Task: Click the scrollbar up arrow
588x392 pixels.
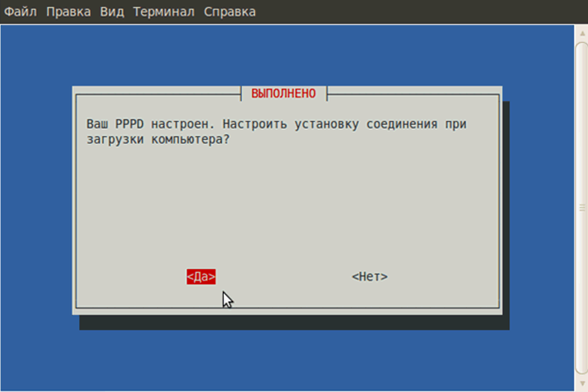Action: (x=581, y=32)
